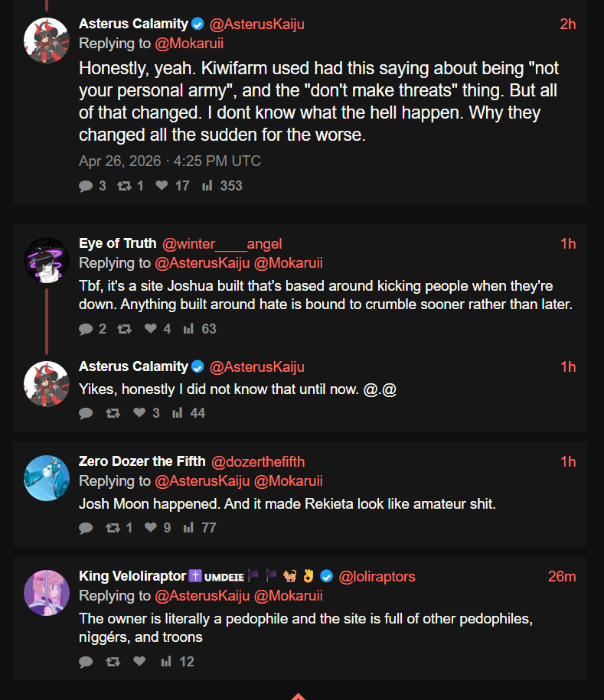Open the @loliraptors profile handle

click(x=377, y=576)
